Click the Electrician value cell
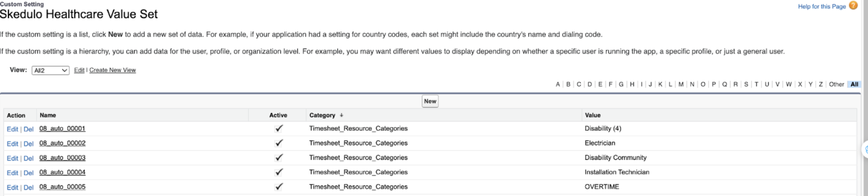 (600, 143)
